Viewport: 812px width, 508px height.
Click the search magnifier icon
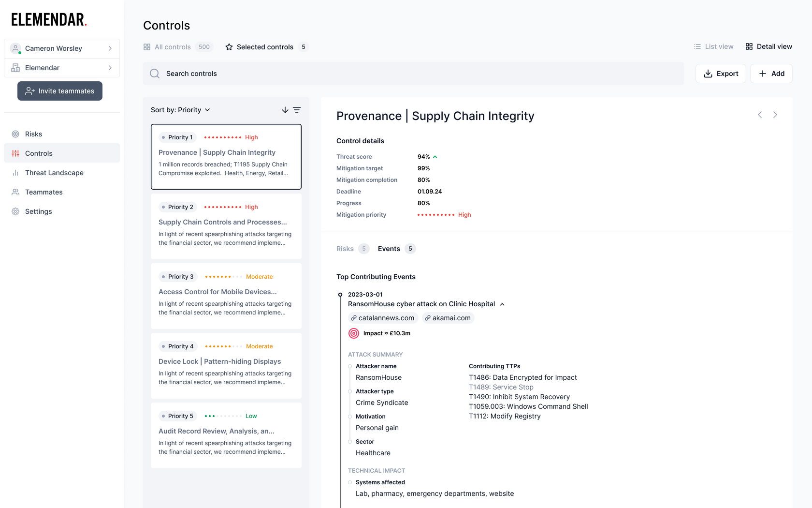[x=155, y=74]
